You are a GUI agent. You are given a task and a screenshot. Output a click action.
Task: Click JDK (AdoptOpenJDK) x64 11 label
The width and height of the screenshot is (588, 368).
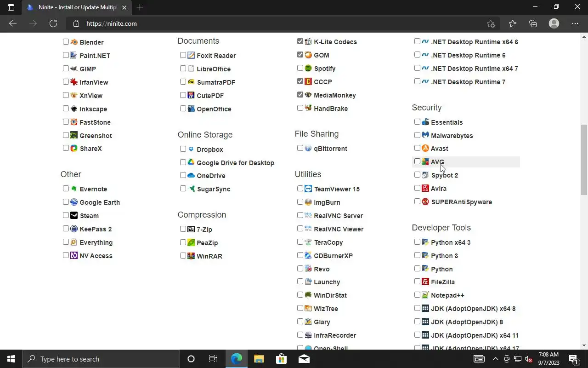tap(475, 335)
